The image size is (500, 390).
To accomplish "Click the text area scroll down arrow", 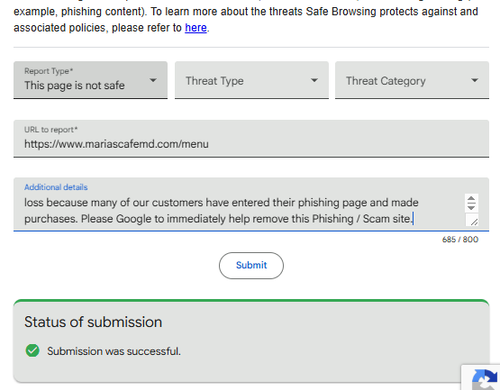I will point(471,207).
